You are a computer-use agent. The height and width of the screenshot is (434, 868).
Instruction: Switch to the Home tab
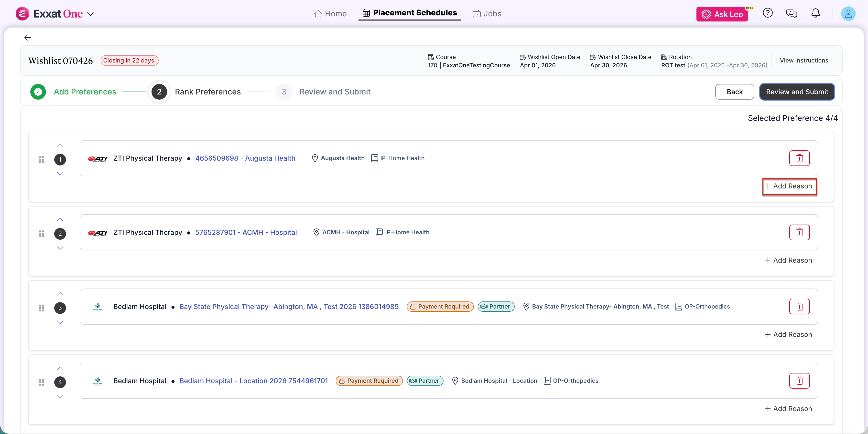click(x=330, y=13)
